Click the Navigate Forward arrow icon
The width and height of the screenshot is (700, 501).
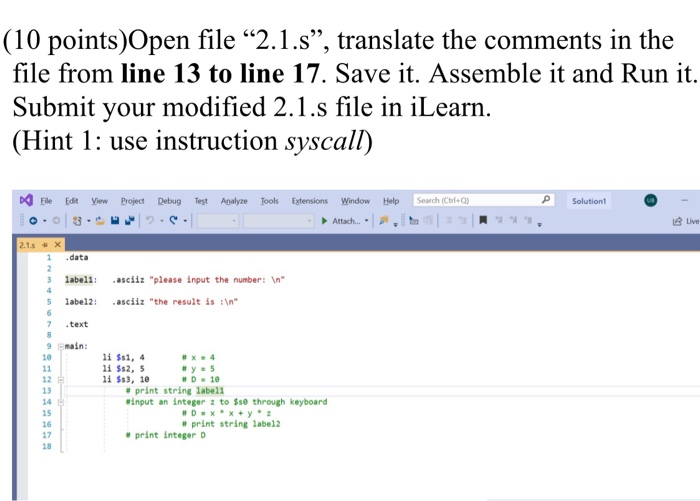(56, 221)
